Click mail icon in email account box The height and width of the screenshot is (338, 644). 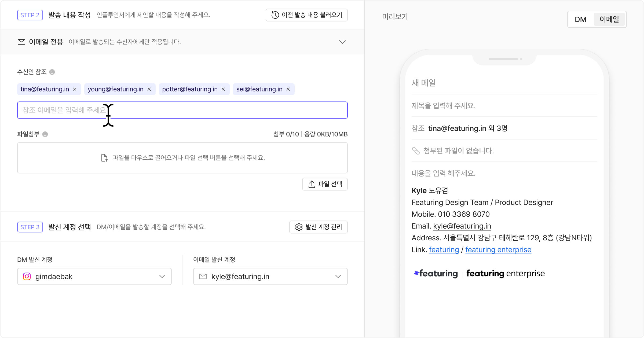point(203,276)
